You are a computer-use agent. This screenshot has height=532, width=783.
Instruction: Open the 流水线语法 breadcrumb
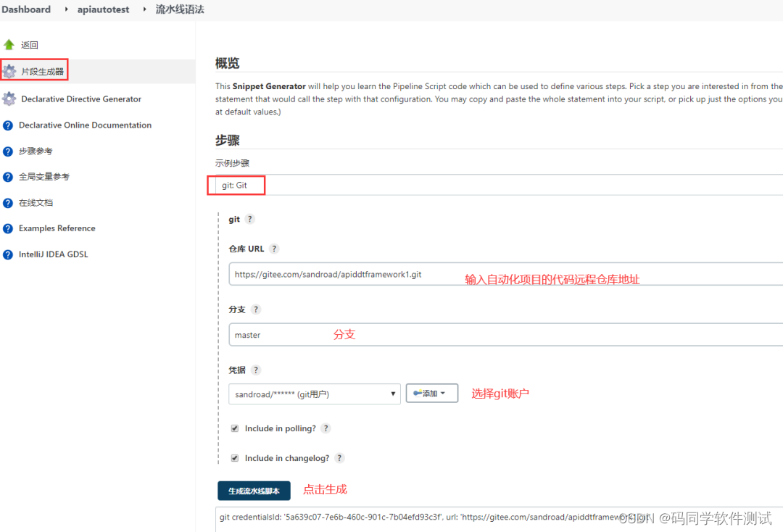click(180, 9)
